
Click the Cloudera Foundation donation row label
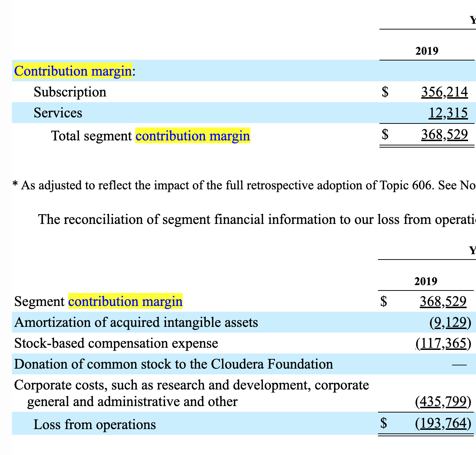tap(173, 364)
